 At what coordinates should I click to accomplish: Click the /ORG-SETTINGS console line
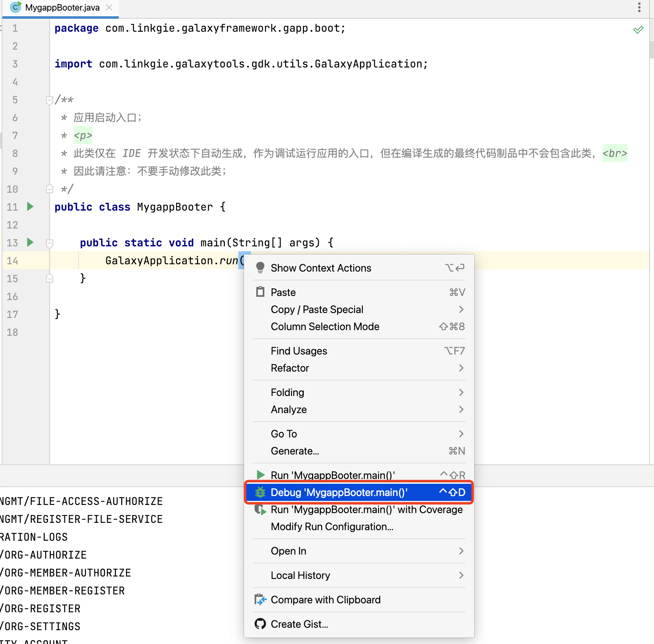coord(40,627)
